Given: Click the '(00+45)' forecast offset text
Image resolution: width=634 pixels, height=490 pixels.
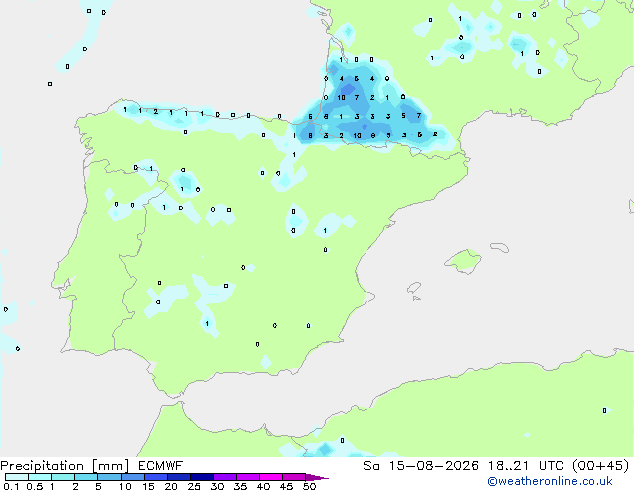Looking at the screenshot, I should (602, 466).
